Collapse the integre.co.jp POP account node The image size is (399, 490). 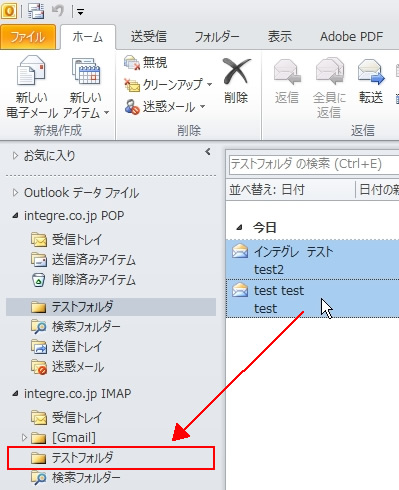click(x=15, y=216)
